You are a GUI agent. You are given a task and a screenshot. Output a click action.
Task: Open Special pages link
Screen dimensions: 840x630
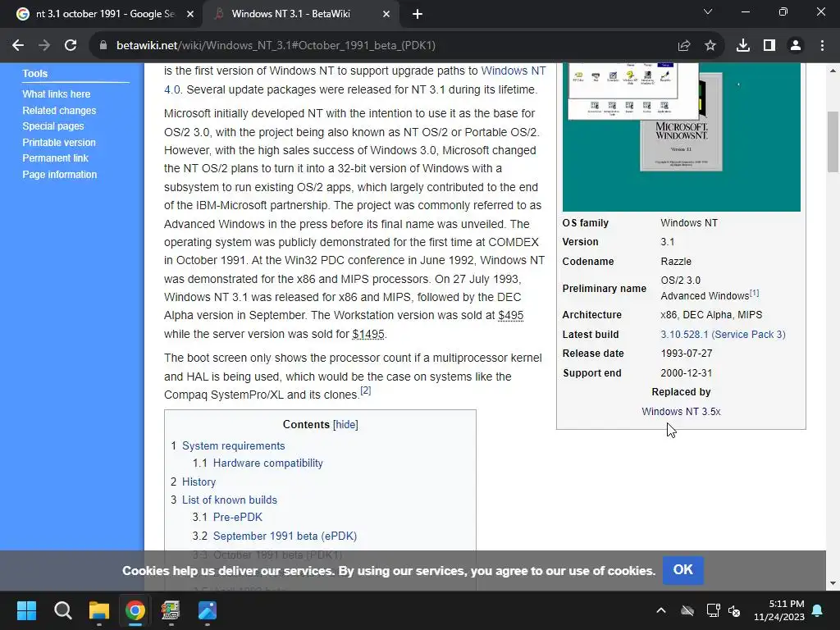click(53, 126)
